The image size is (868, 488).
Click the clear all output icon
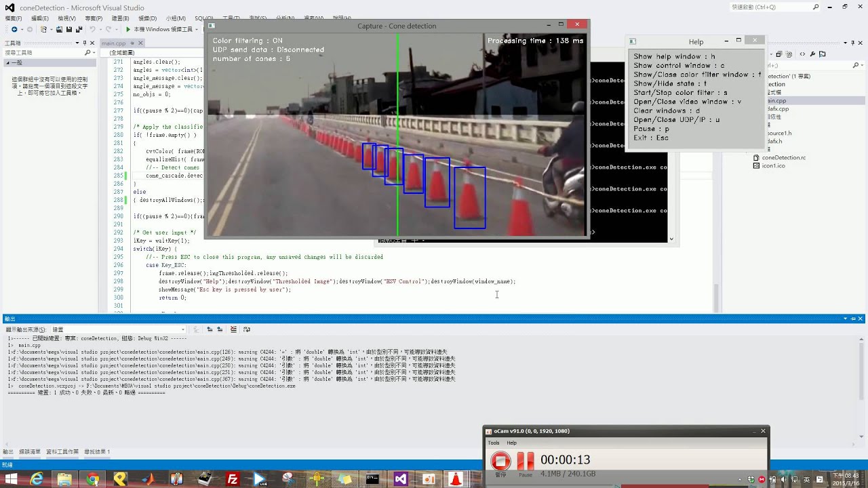pyautogui.click(x=233, y=329)
